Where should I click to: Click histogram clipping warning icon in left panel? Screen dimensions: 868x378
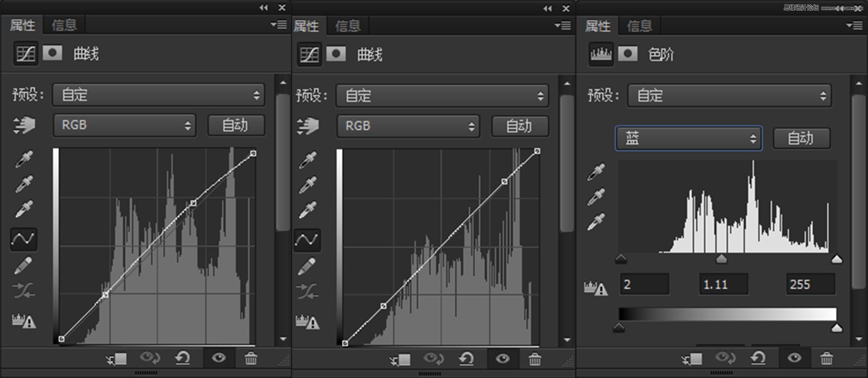[24, 321]
